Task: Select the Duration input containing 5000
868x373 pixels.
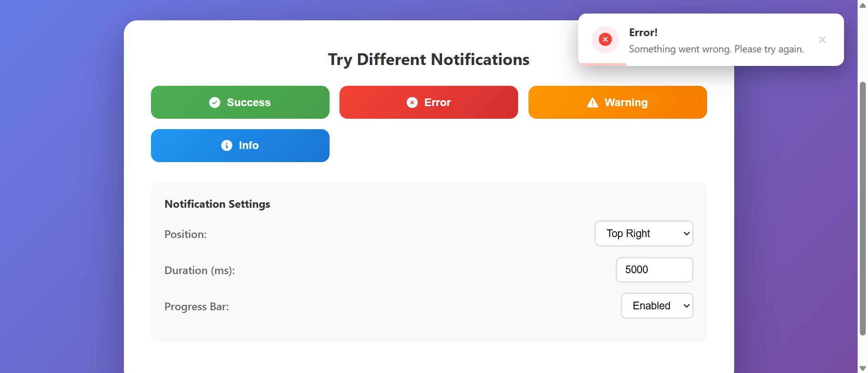Action: 654,270
